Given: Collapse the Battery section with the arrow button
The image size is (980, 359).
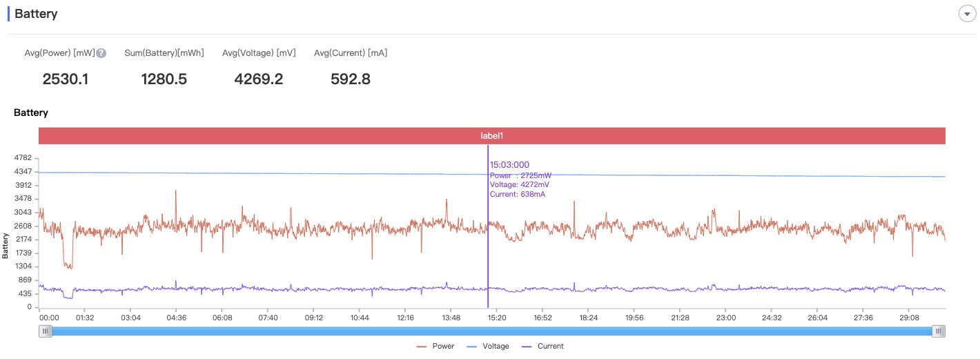Looking at the screenshot, I should [x=967, y=14].
